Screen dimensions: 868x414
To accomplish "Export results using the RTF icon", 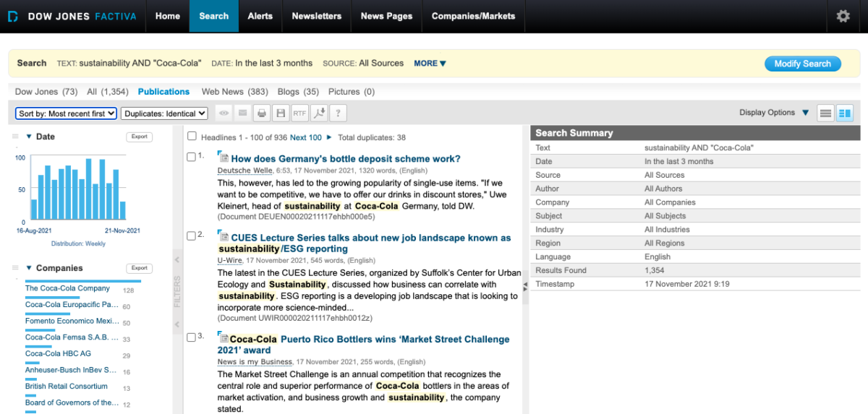I will coord(299,113).
